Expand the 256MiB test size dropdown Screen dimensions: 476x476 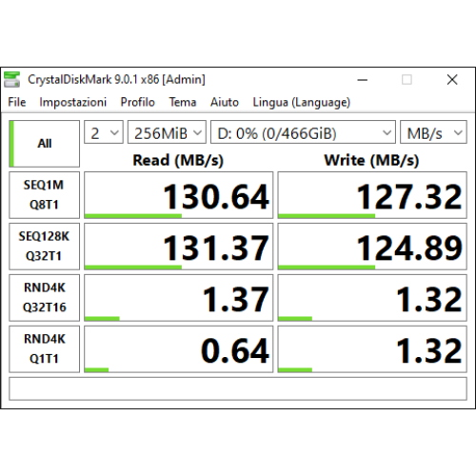click(x=167, y=132)
